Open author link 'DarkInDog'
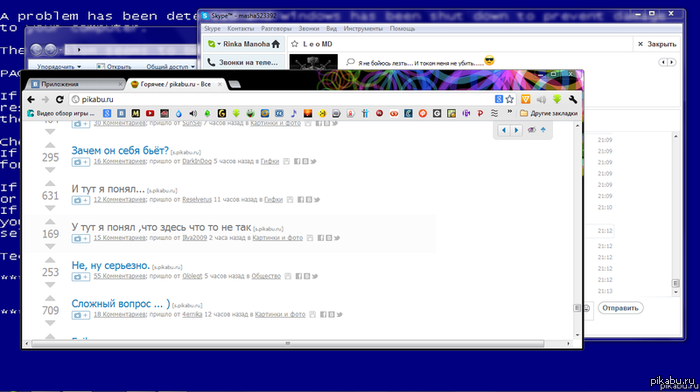Viewport: 700px width, 392px height. tap(197, 161)
